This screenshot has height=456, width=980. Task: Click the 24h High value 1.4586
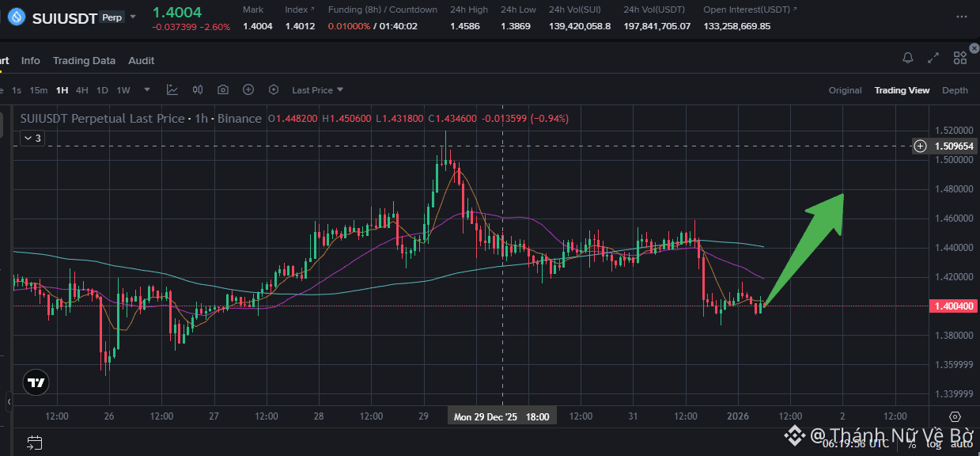[465, 26]
